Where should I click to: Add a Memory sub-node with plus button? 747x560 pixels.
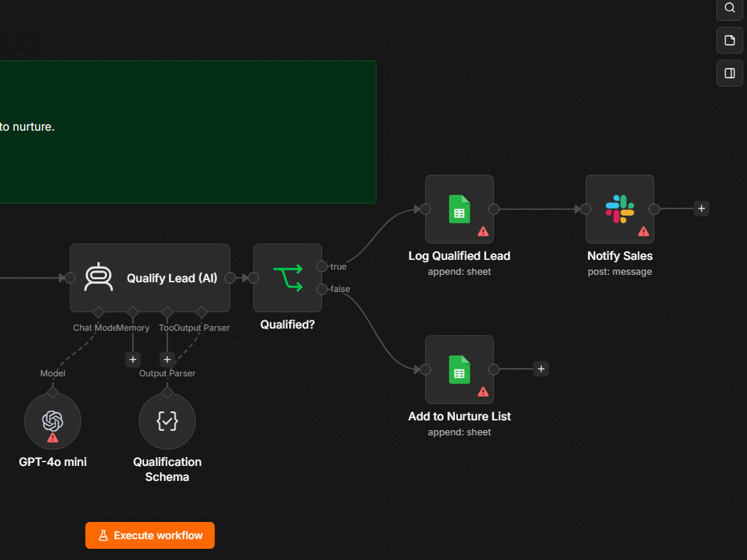coord(133,360)
